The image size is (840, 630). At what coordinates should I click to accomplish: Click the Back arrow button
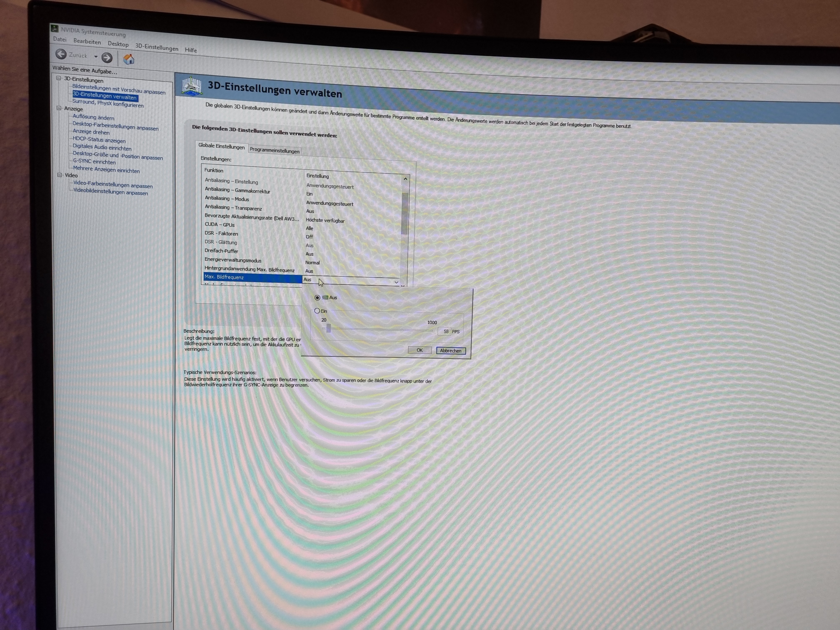pos(61,54)
